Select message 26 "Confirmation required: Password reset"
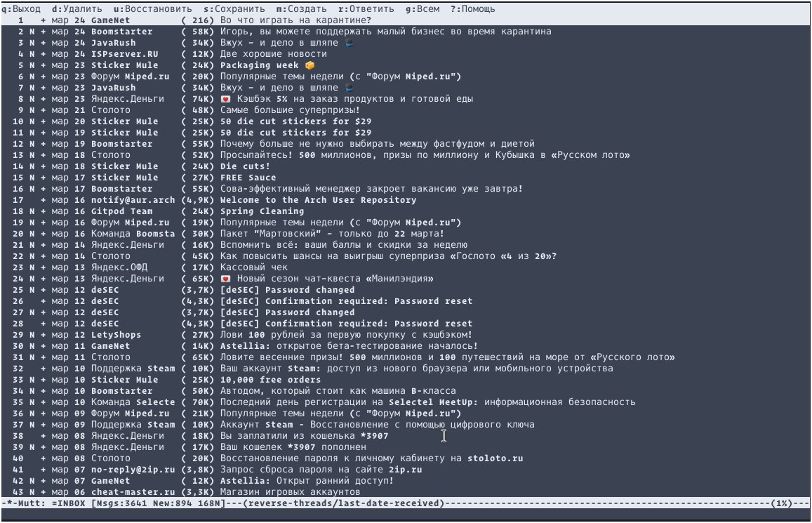 (406, 301)
